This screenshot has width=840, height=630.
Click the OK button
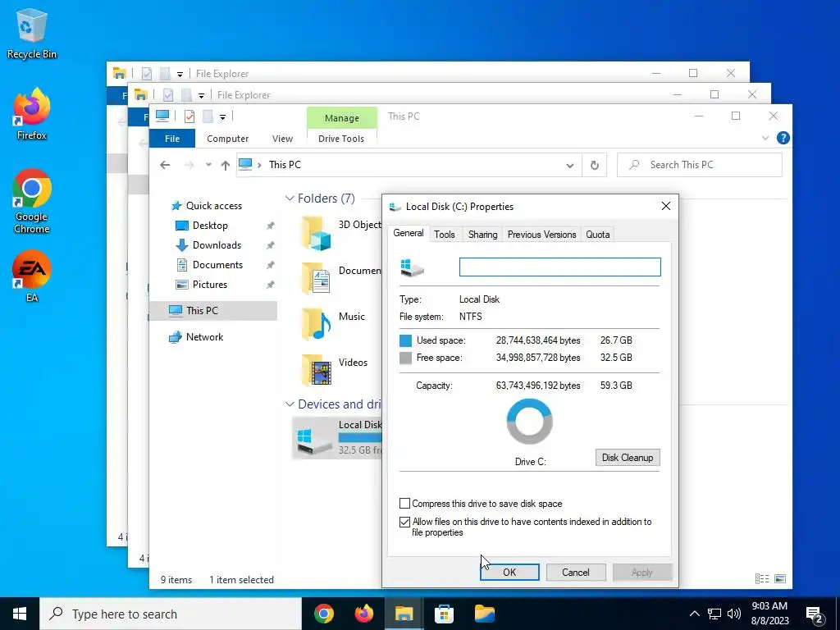pyautogui.click(x=509, y=572)
